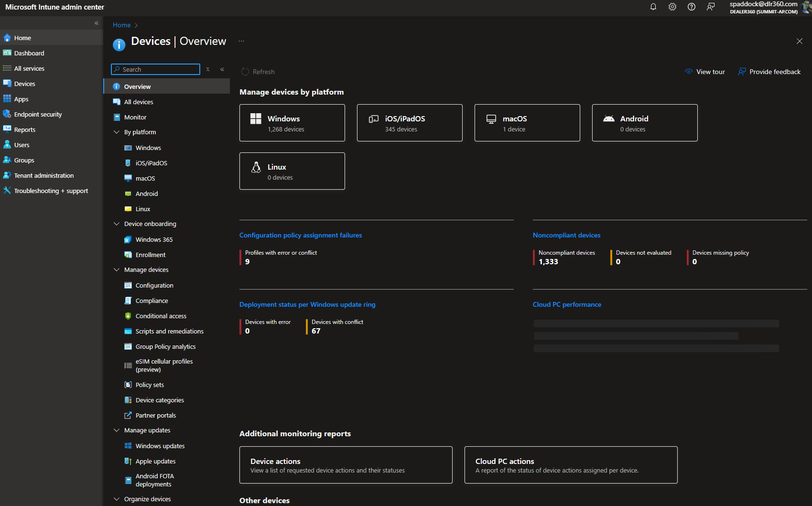Click the Partner portals external link icon
Viewport: 812px width, 506px height.
(x=128, y=415)
